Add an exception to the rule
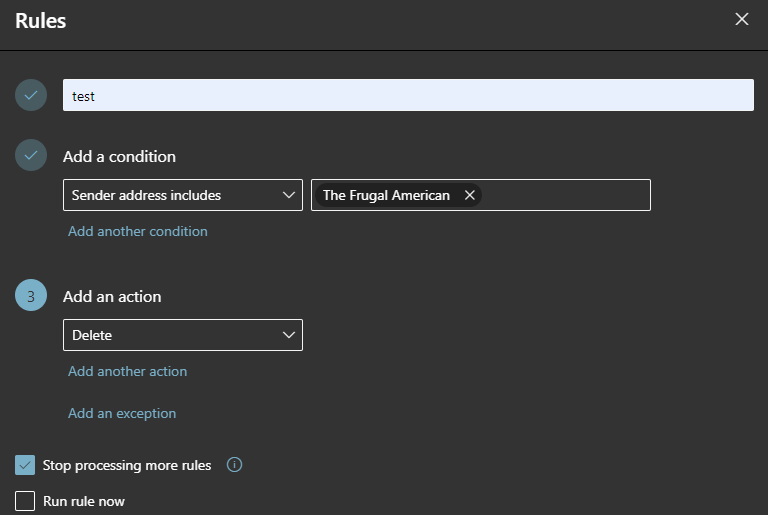Image resolution: width=768 pixels, height=515 pixels. click(x=122, y=414)
